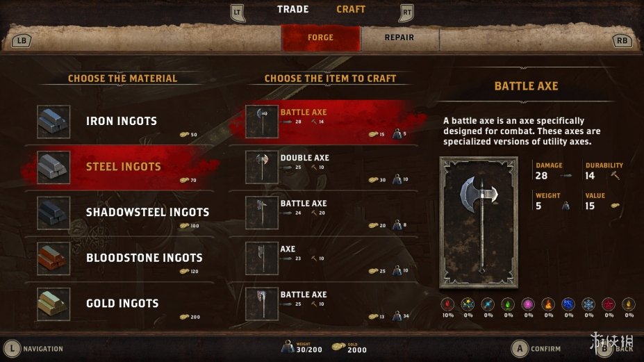644x362 pixels.
Task: Pick the Gold Ingots icon
Action: (53, 304)
